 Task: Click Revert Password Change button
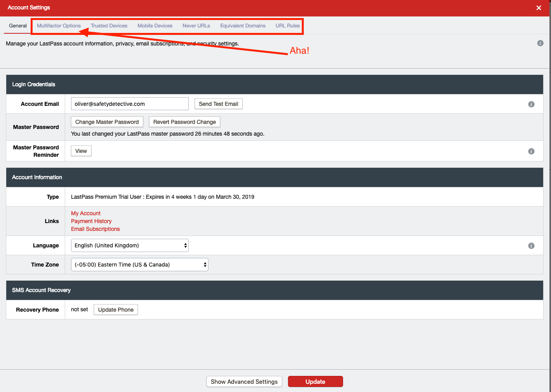coord(184,122)
